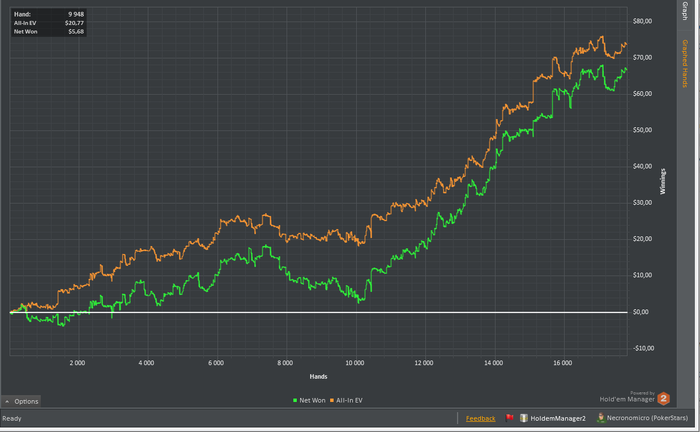The width and height of the screenshot is (700, 432).
Task: Click the $70,00 axis label
Action: point(642,58)
